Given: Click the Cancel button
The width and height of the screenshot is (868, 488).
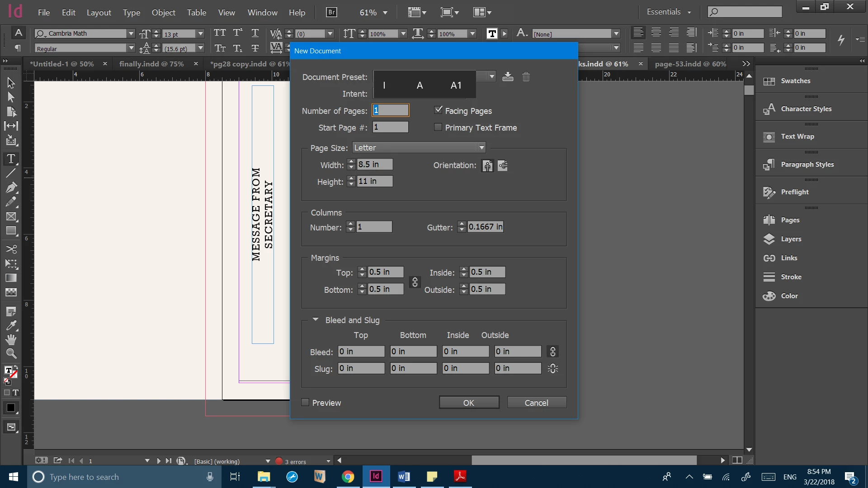Looking at the screenshot, I should pyautogui.click(x=536, y=403).
